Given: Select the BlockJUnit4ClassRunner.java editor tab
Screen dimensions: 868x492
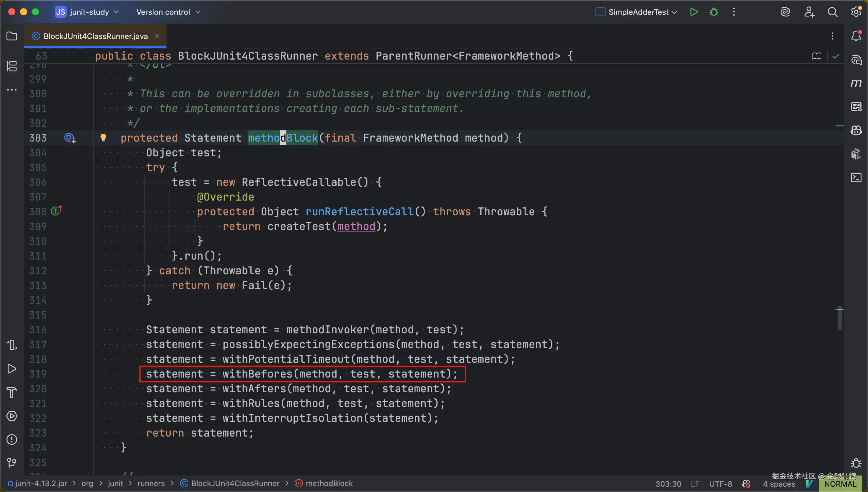Looking at the screenshot, I should pos(95,36).
